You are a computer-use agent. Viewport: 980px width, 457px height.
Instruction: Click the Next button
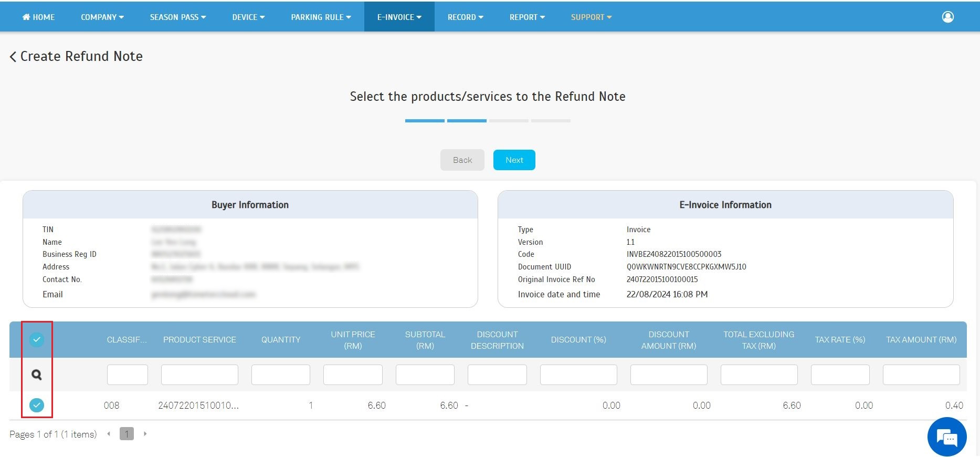tap(514, 160)
